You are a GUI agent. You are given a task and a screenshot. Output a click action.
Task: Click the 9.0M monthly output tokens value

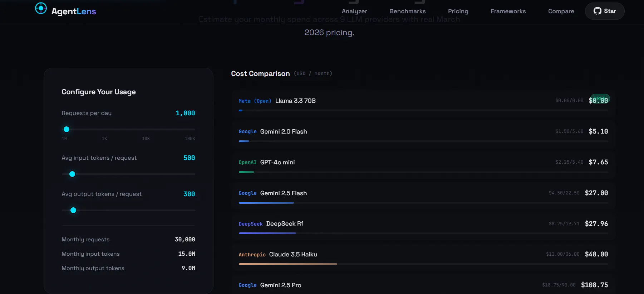pyautogui.click(x=188, y=268)
